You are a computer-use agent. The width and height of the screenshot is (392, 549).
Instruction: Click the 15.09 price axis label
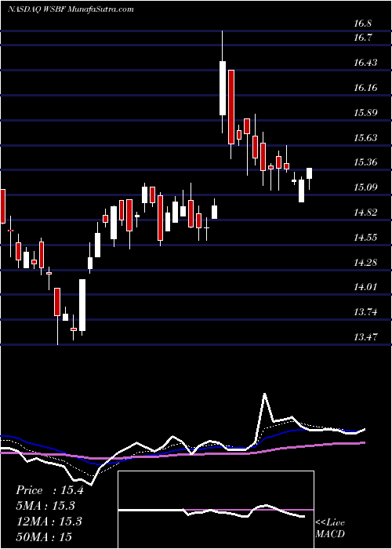(365, 187)
